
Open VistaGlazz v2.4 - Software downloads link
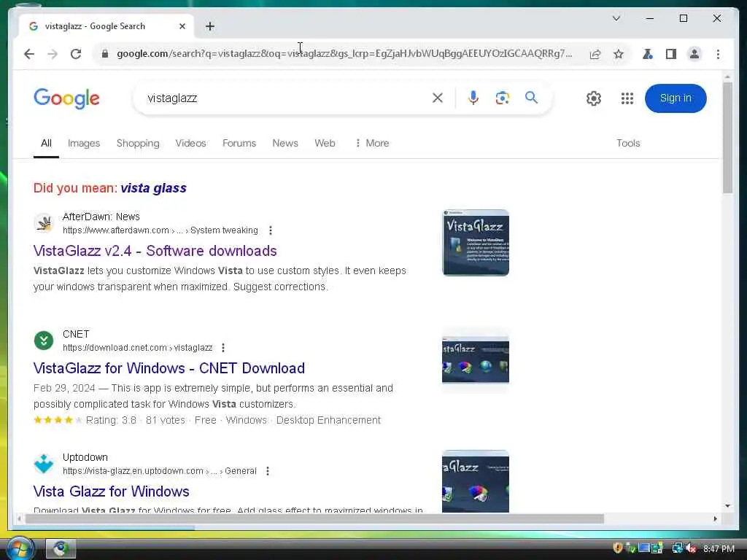coord(155,251)
